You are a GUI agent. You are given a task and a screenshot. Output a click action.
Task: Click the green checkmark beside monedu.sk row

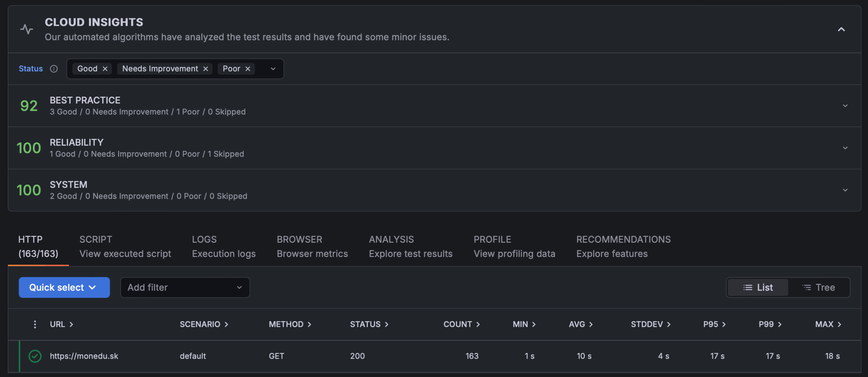35,356
